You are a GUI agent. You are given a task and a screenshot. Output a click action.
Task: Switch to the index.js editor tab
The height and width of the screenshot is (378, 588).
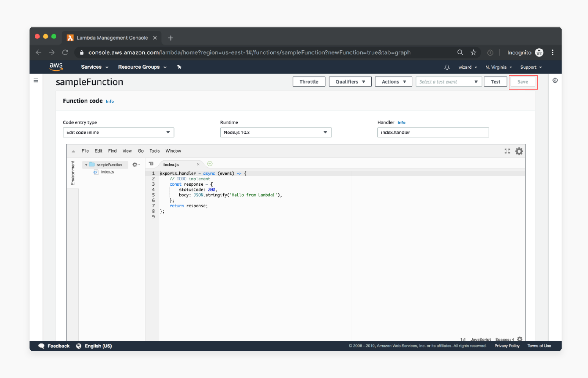171,164
